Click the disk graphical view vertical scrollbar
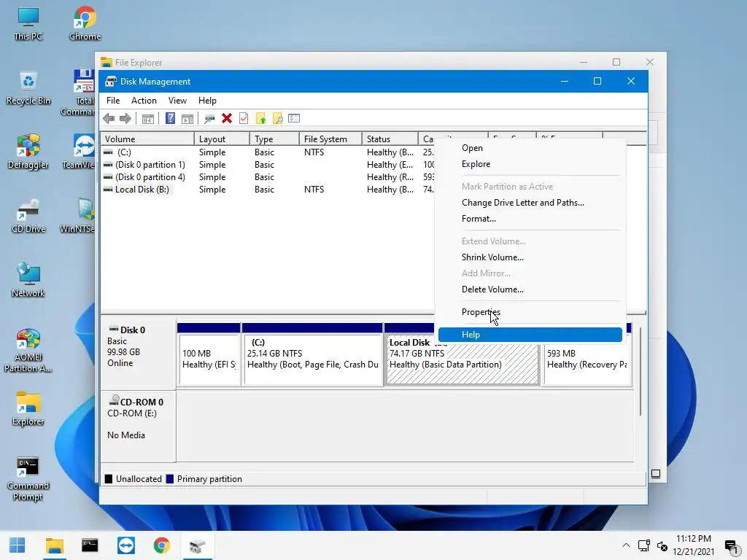The height and width of the screenshot is (560, 747). click(640, 371)
